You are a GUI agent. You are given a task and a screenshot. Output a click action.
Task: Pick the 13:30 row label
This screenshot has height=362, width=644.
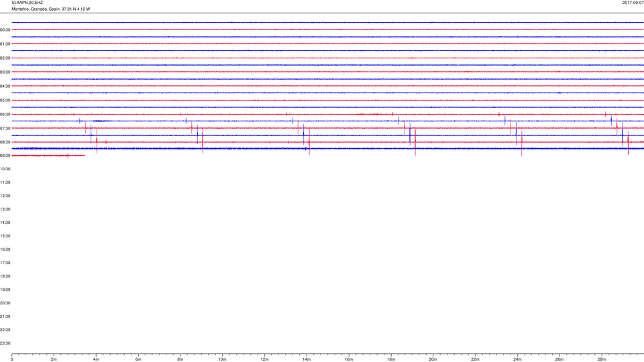5,209
